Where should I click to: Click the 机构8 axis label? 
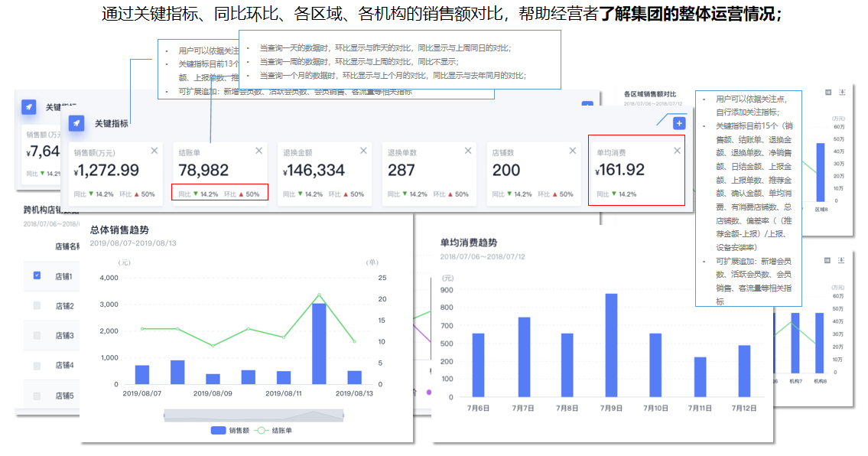[820, 381]
